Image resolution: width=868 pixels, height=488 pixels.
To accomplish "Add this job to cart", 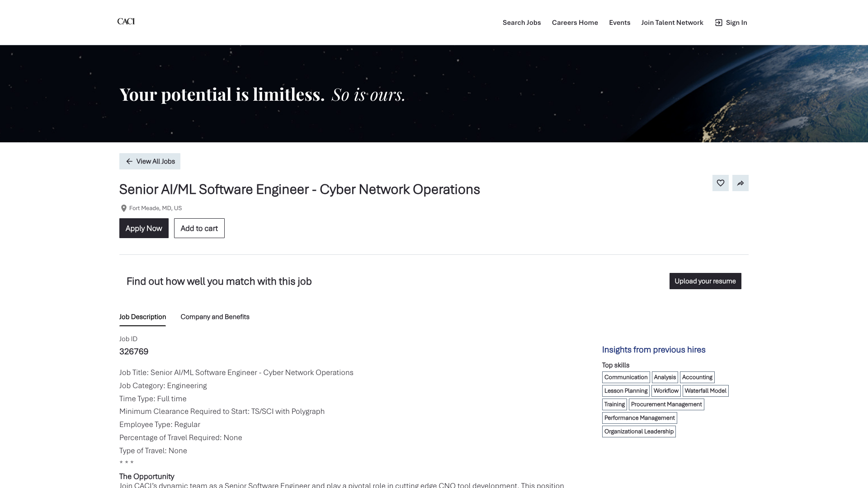I will [x=199, y=228].
